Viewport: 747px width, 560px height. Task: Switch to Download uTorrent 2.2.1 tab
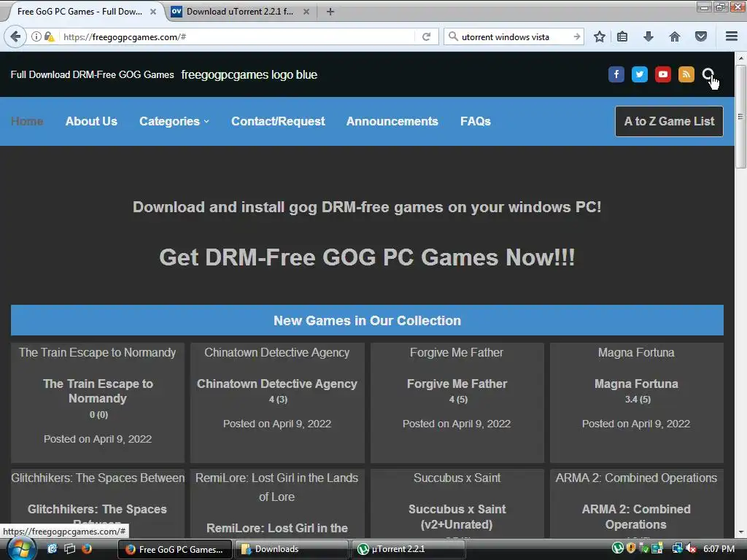pos(239,12)
